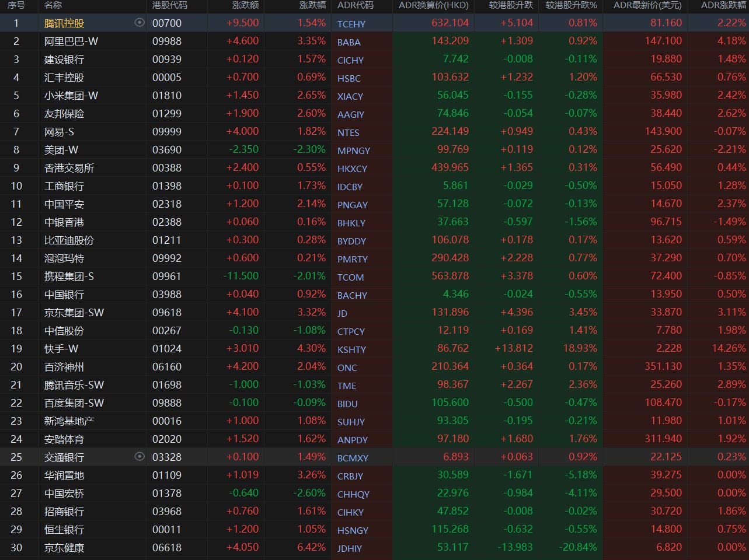
Task: Click 比亚迪股份 stock name
Action: (x=69, y=240)
